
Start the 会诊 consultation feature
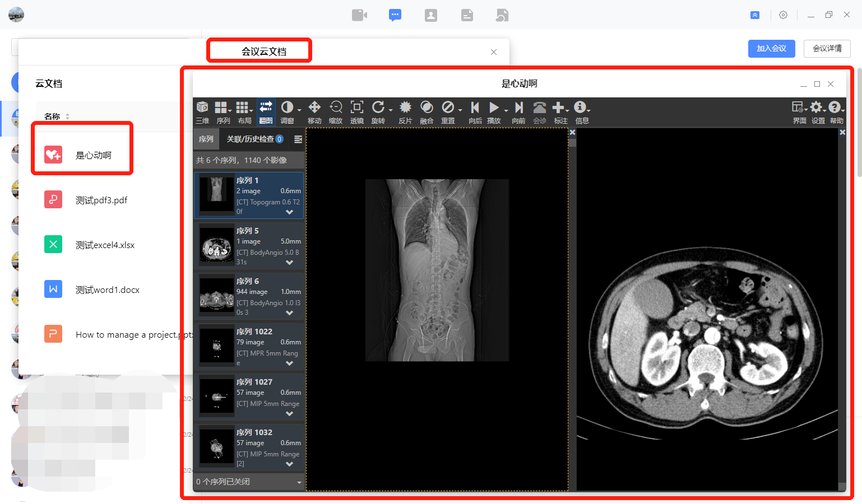[x=539, y=111]
